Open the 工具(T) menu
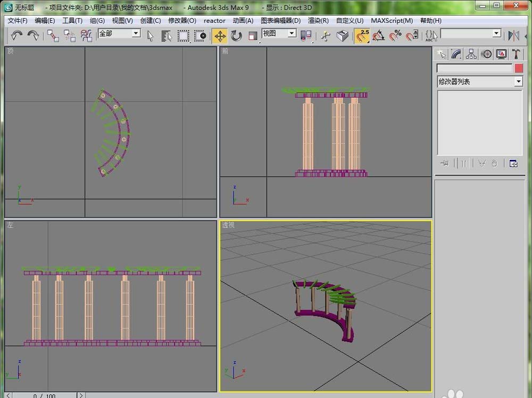The image size is (532, 398). click(72, 21)
